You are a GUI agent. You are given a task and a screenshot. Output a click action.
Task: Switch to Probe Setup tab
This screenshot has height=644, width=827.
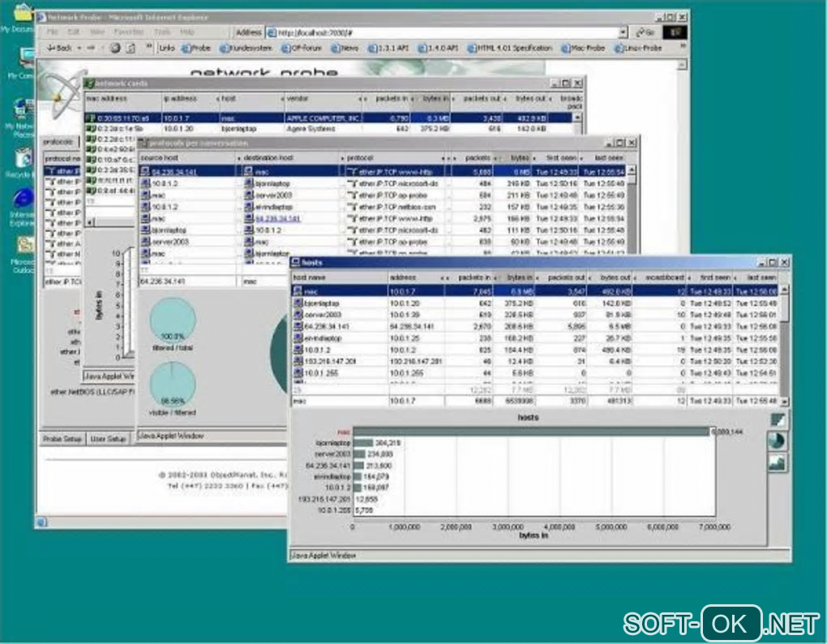(62, 439)
